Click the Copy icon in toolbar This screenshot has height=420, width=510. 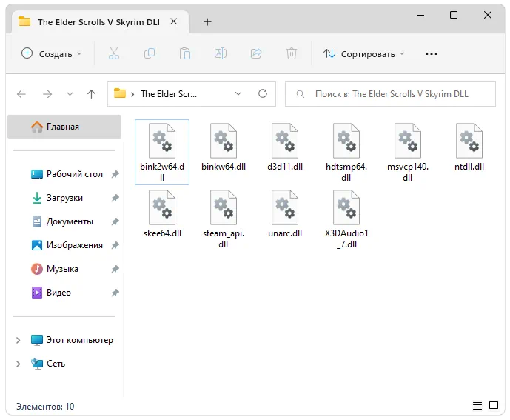click(x=150, y=53)
